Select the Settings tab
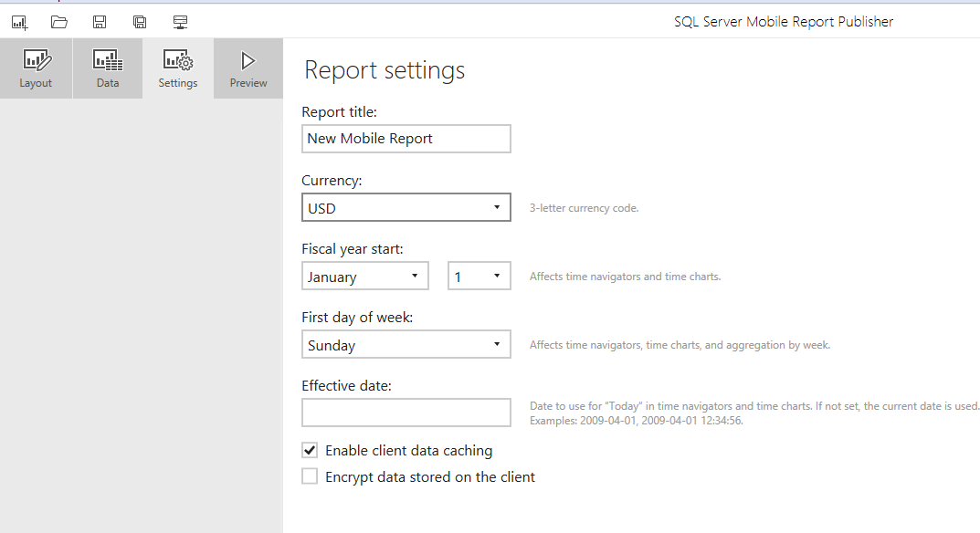Screen dimensions: 980x533 178,68
